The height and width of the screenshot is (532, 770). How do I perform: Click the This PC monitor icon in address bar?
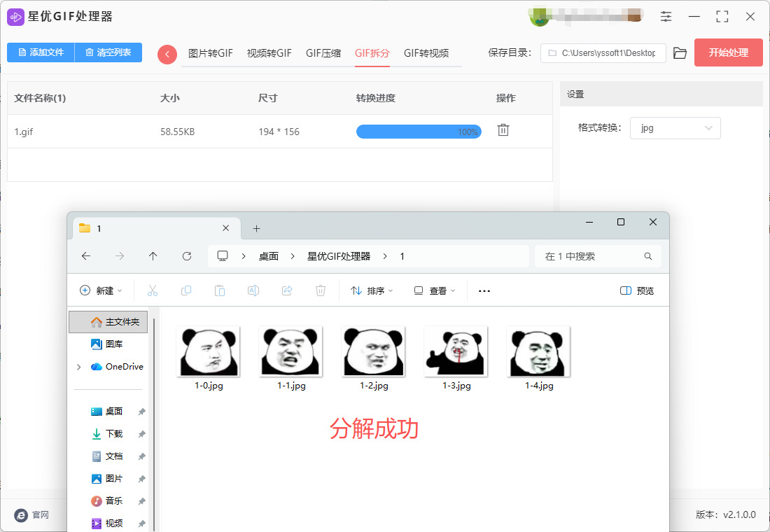223,256
